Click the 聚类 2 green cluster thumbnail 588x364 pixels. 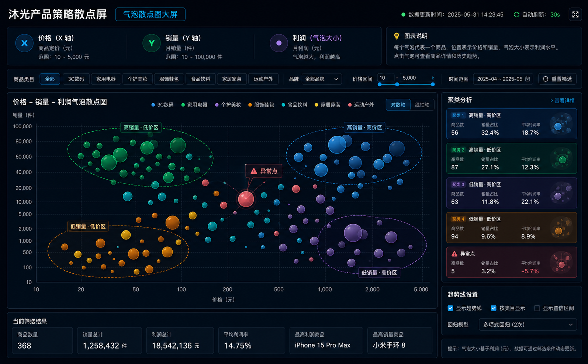[561, 159]
